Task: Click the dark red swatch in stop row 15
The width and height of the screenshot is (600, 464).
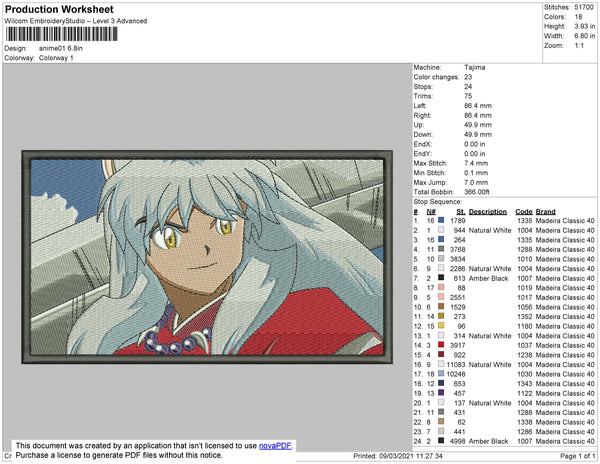Action: [441, 355]
